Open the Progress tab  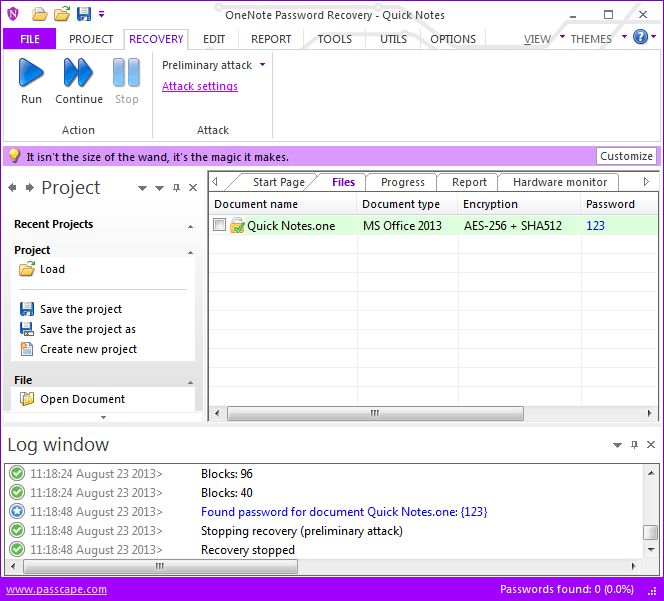pos(402,182)
